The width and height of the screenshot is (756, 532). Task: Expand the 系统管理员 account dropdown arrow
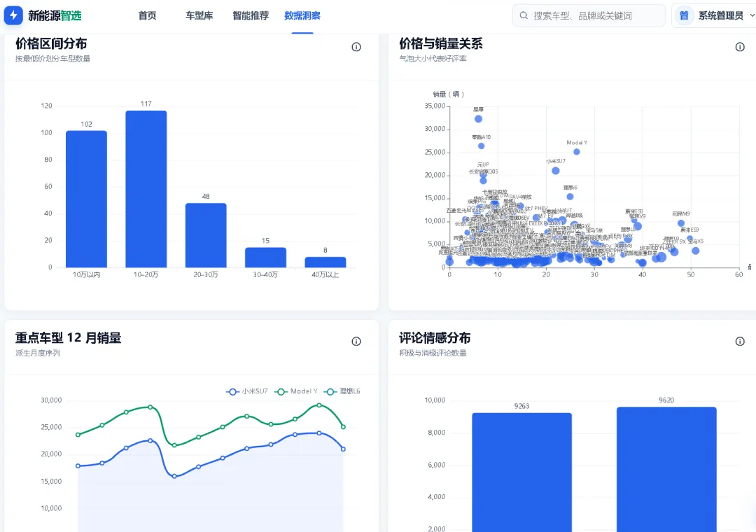752,16
